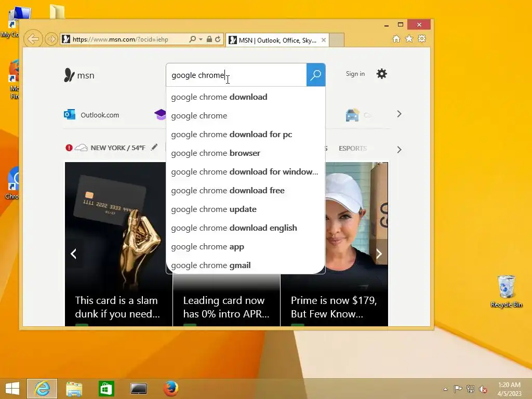Choose suggestion google chrome update
The image size is (532, 399).
coord(245,209)
